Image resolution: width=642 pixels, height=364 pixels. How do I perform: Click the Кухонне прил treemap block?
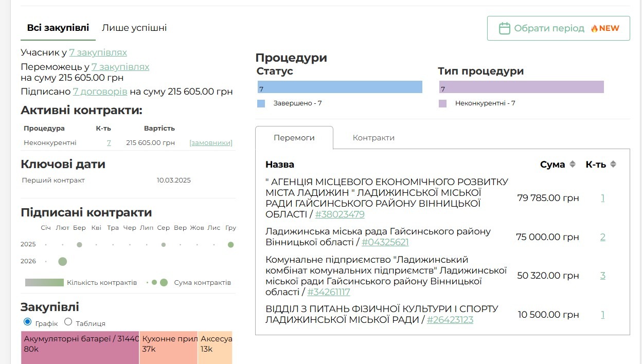[168, 347]
